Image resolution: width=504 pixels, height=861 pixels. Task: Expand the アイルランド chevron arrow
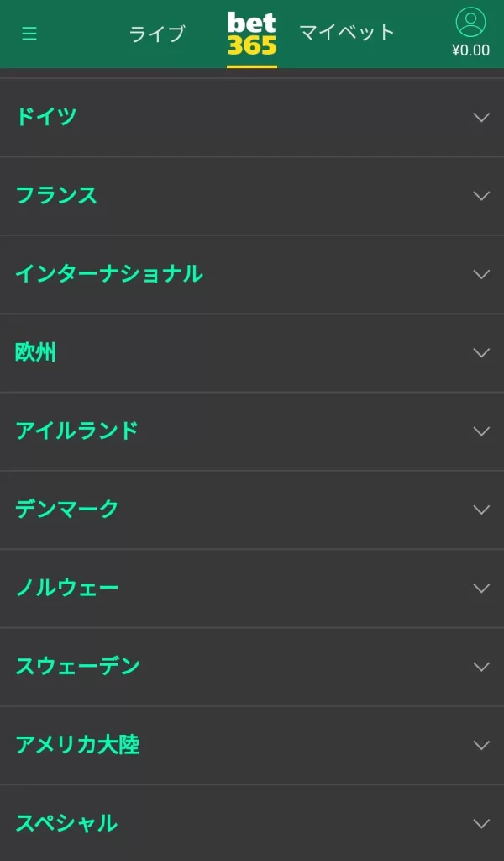coord(481,431)
